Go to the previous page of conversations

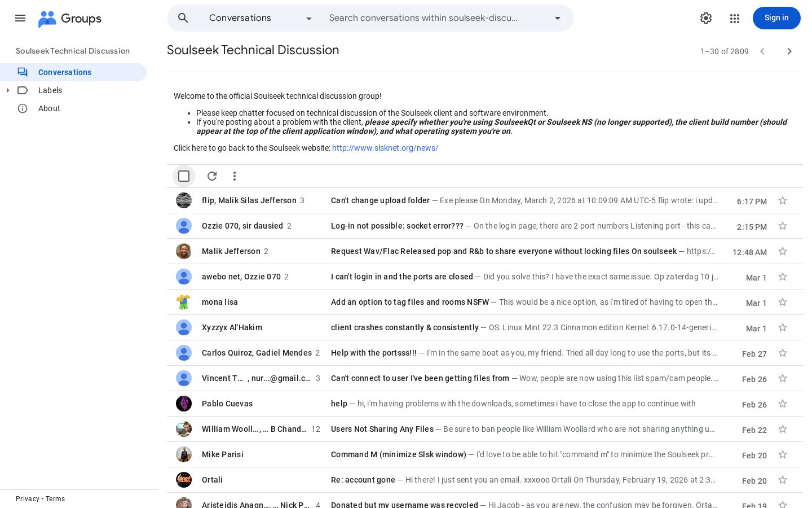[762, 51]
